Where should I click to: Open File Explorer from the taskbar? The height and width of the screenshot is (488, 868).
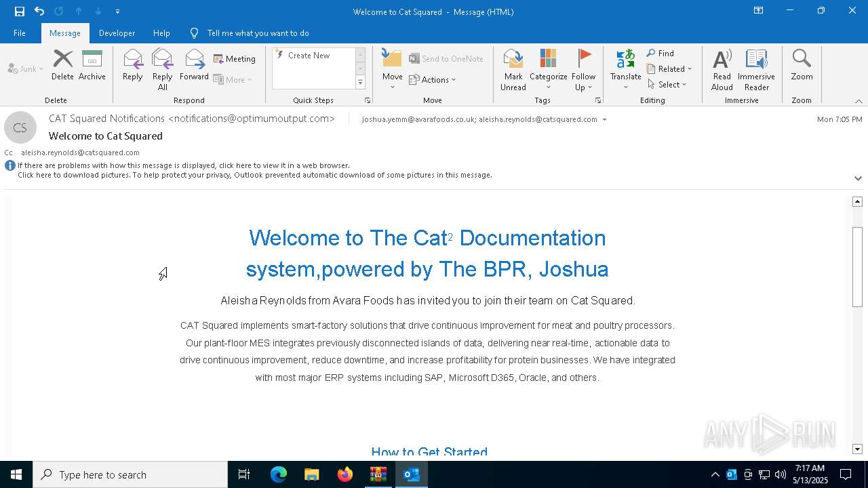pos(311,474)
